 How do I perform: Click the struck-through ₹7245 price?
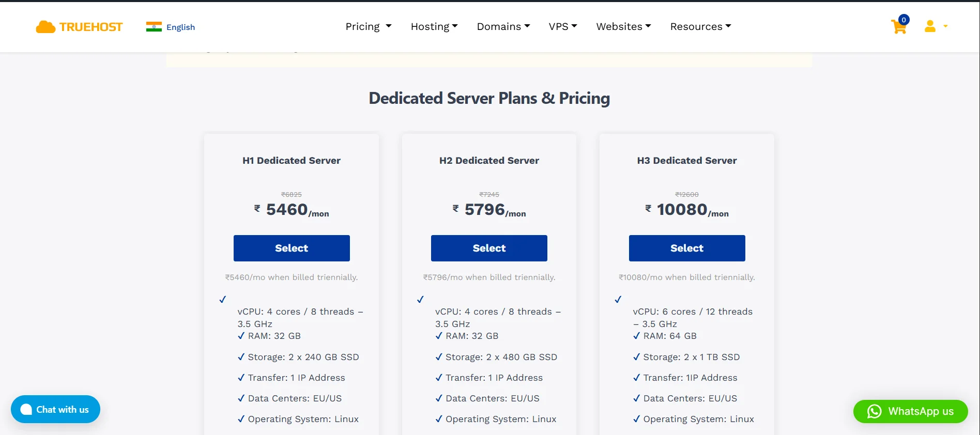tap(489, 195)
